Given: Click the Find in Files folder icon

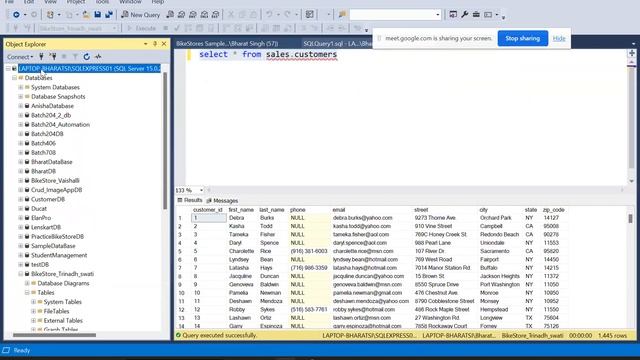Looking at the screenshot, I should 342,15.
